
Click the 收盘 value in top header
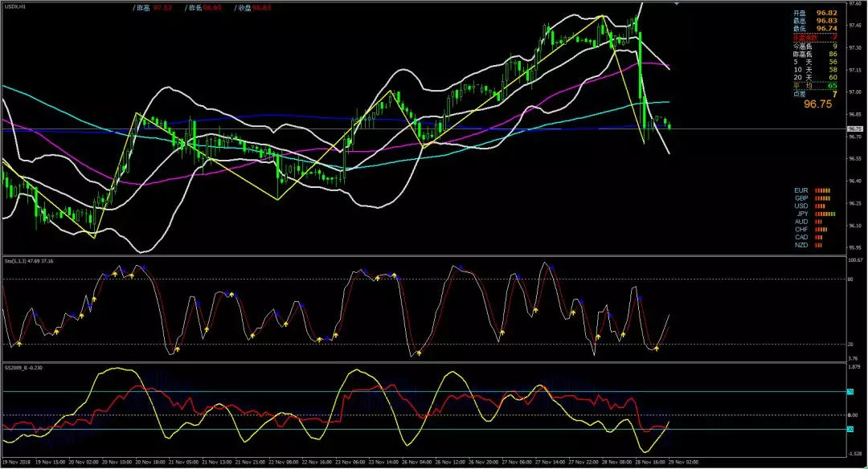(x=263, y=7)
